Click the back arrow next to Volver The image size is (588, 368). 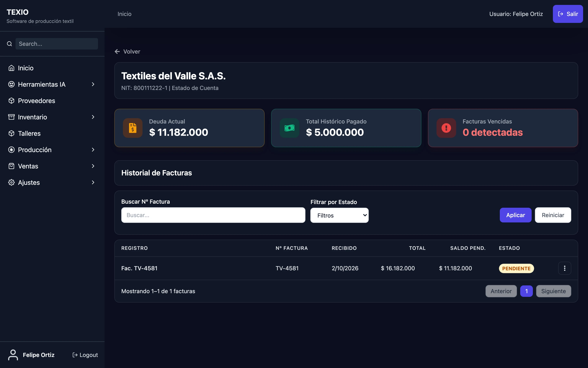(x=117, y=52)
